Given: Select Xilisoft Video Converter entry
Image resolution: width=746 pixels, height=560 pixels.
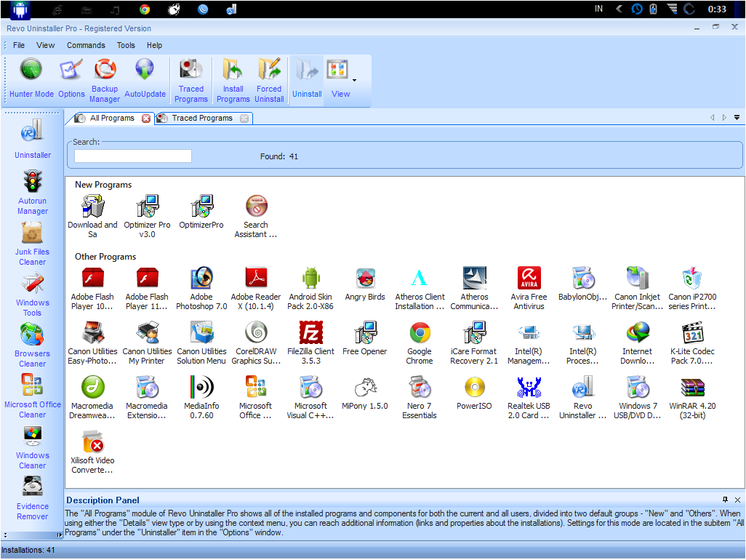Looking at the screenshot, I should (x=92, y=452).
